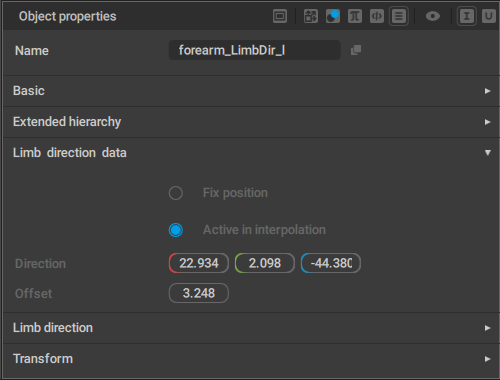Collapse the Limb direction data section

(x=251, y=153)
